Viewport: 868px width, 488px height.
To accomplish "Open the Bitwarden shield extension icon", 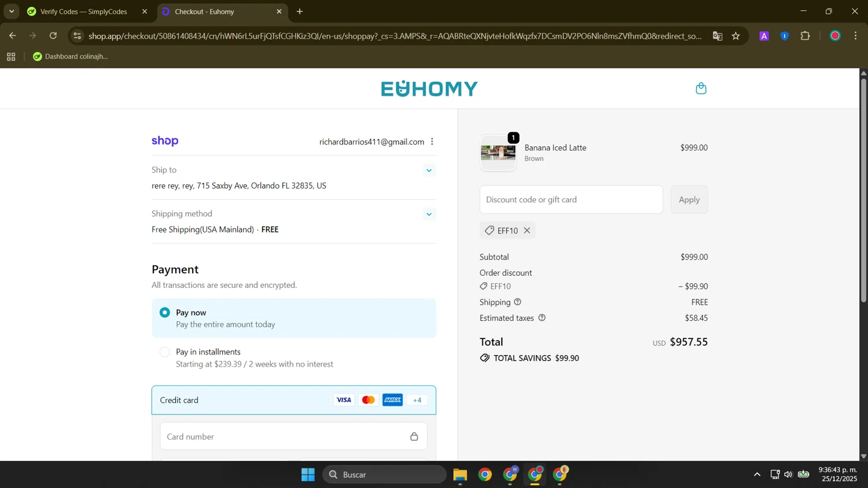I will point(784,36).
